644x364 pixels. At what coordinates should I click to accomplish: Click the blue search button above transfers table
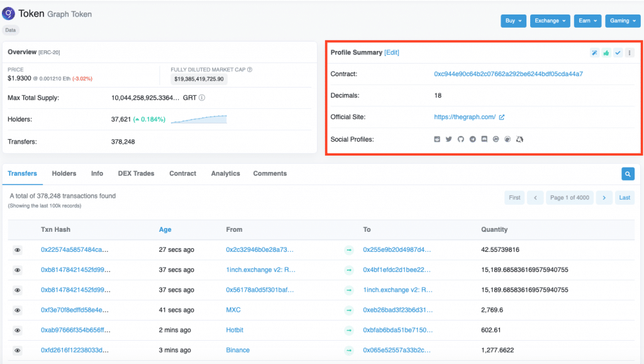point(627,174)
